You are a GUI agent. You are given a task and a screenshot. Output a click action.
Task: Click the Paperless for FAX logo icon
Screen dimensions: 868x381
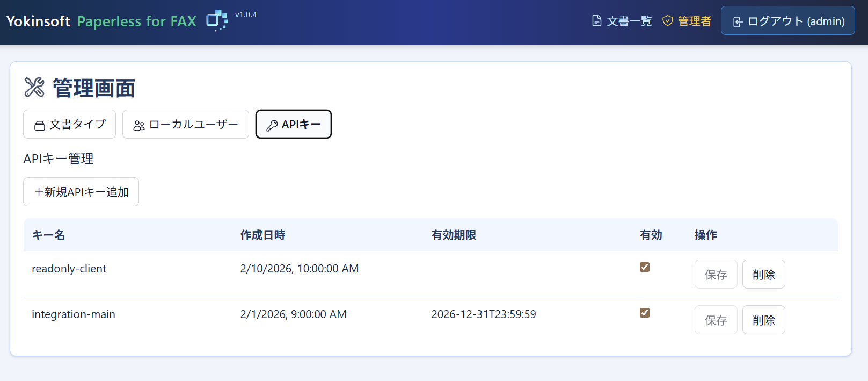click(x=217, y=20)
